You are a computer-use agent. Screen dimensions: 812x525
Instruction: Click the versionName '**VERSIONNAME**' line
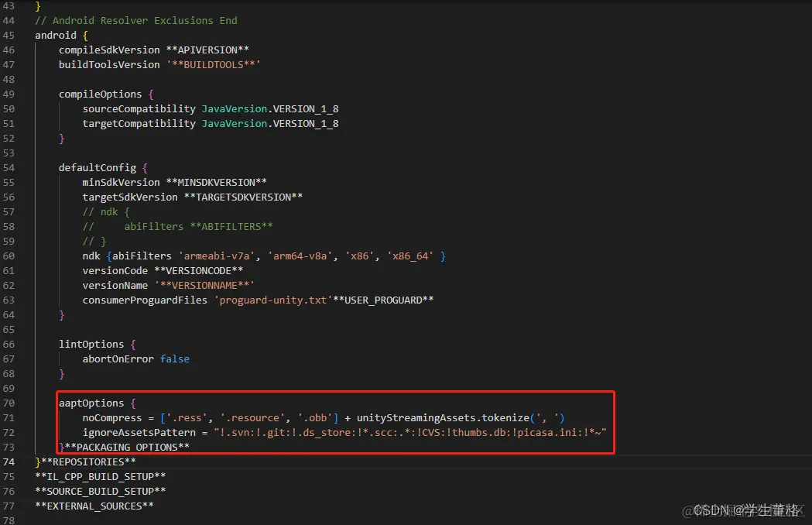coord(168,286)
